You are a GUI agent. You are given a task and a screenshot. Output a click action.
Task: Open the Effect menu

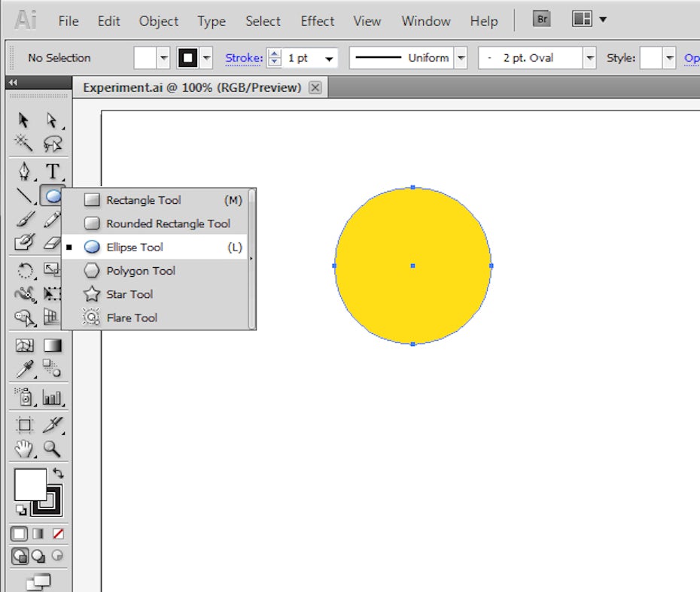317,21
